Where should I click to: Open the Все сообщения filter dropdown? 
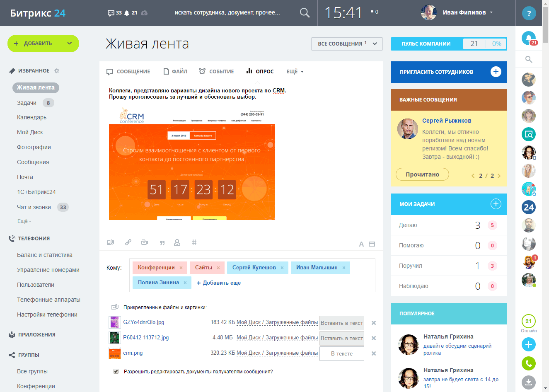click(347, 44)
